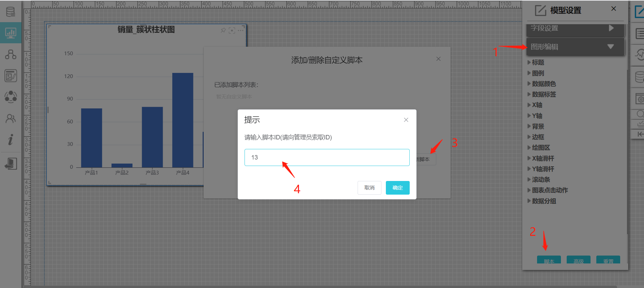The height and width of the screenshot is (288, 644).
Task: Click the exit door icon in sidebar
Action: 11,164
